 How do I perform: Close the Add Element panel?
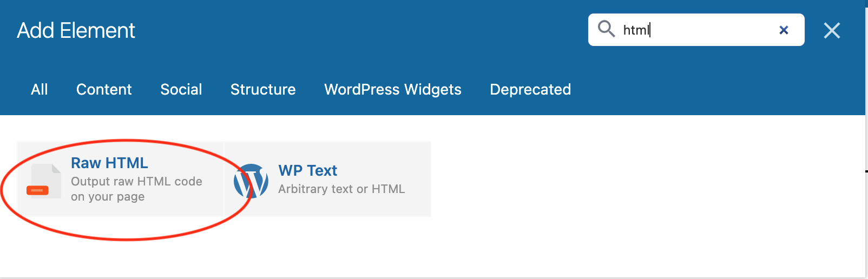(x=832, y=30)
